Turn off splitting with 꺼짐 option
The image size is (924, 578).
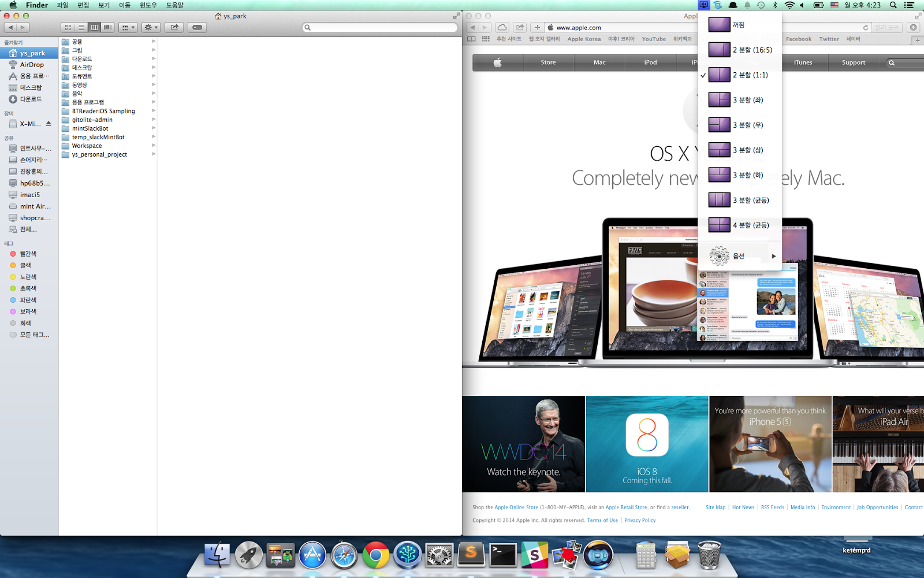point(738,25)
